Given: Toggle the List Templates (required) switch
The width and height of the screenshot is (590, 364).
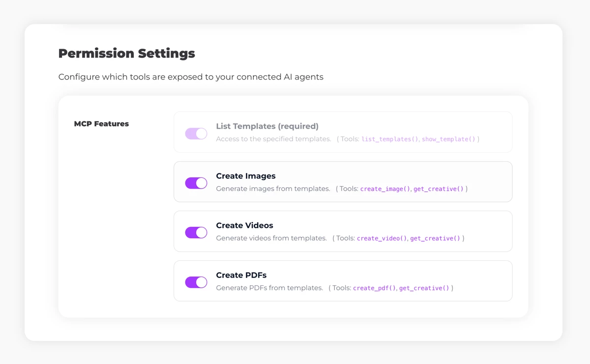Looking at the screenshot, I should 196,134.
